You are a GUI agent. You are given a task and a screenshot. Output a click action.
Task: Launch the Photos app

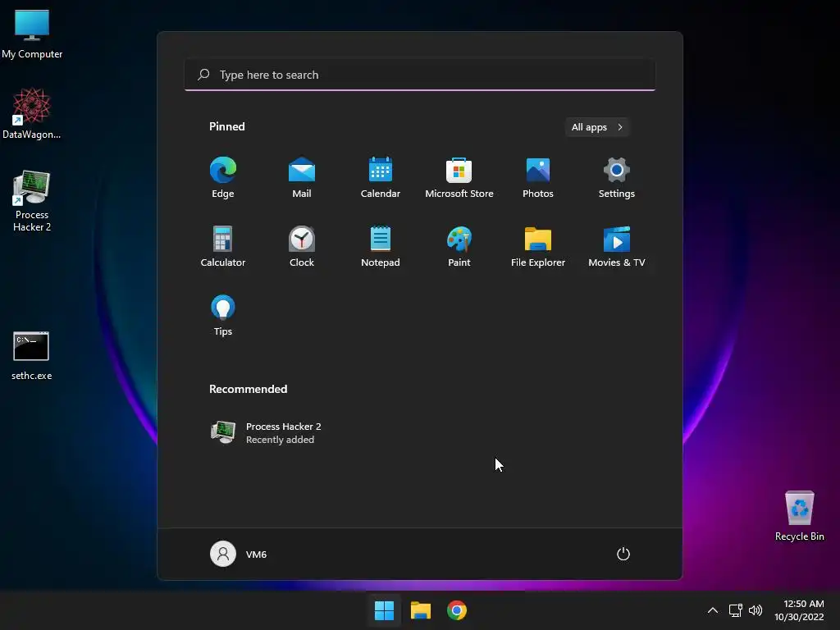pyautogui.click(x=538, y=178)
